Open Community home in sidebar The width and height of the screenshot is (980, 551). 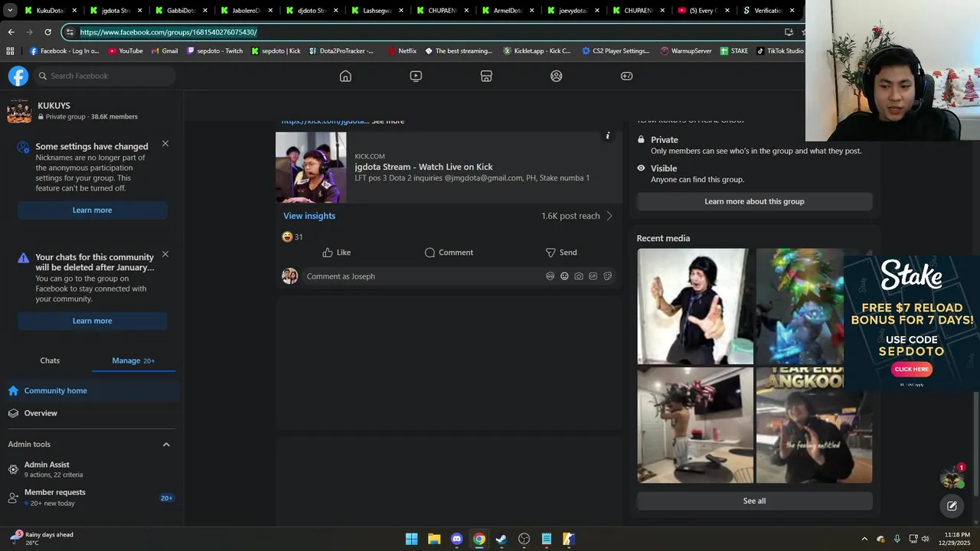coord(92,390)
